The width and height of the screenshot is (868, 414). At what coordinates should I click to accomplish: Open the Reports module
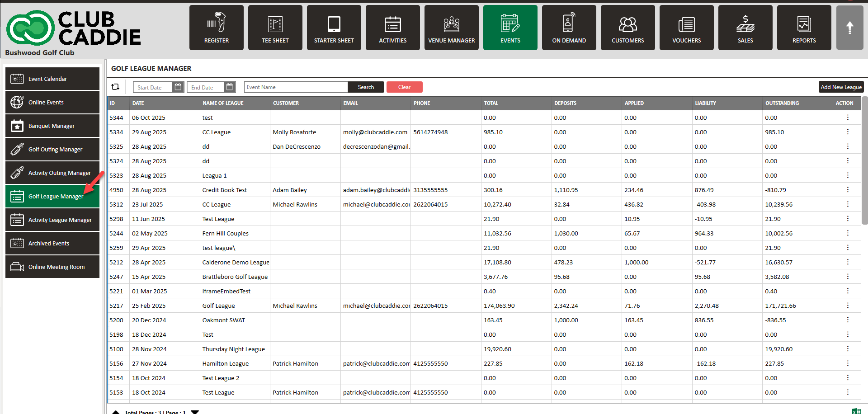[804, 28]
